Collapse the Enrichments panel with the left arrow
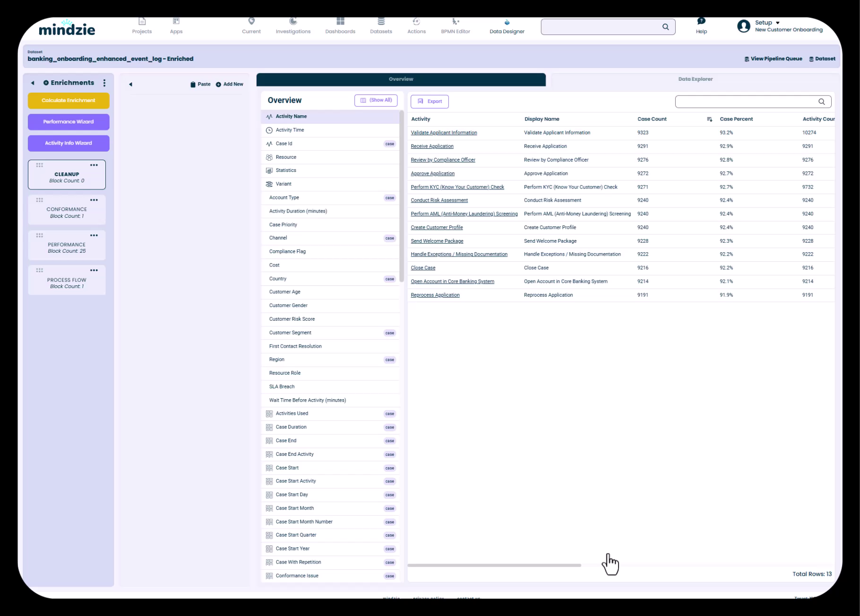 click(33, 83)
